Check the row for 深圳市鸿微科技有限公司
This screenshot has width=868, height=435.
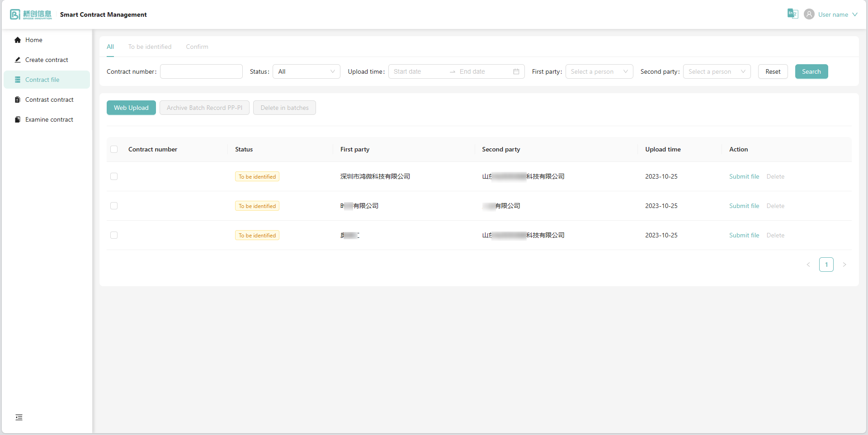(114, 176)
